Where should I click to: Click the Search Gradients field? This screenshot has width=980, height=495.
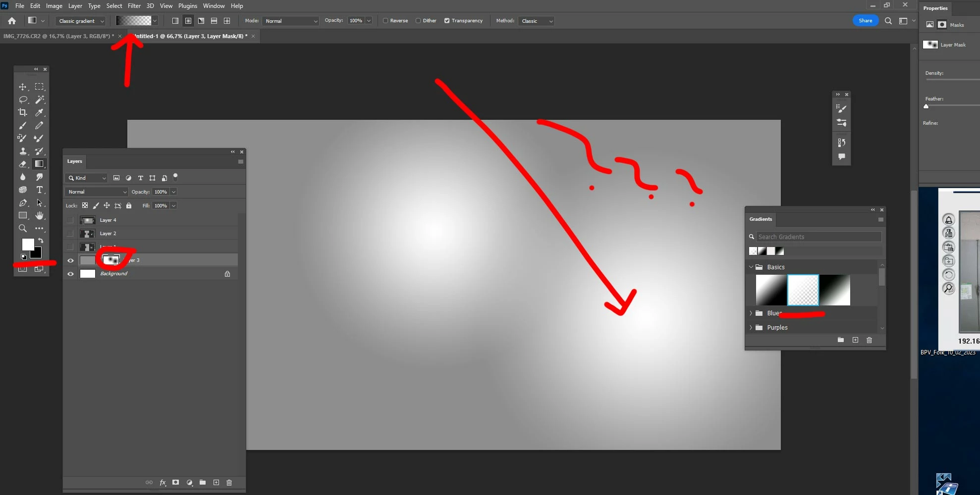(818, 237)
